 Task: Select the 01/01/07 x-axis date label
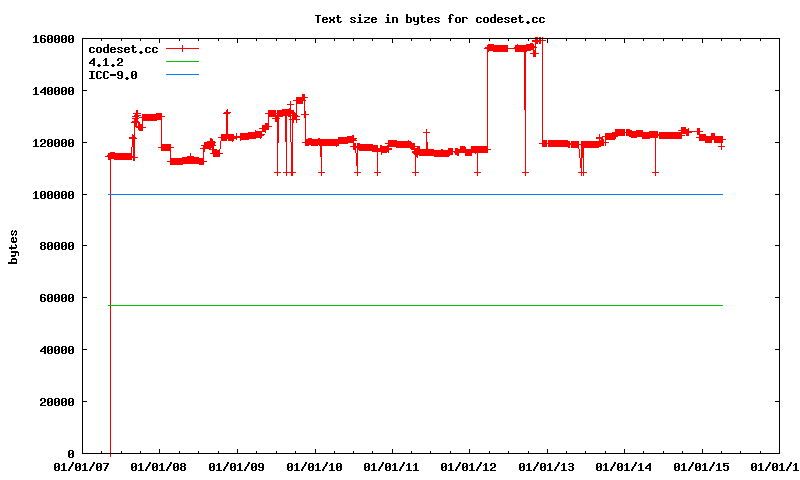[82, 466]
